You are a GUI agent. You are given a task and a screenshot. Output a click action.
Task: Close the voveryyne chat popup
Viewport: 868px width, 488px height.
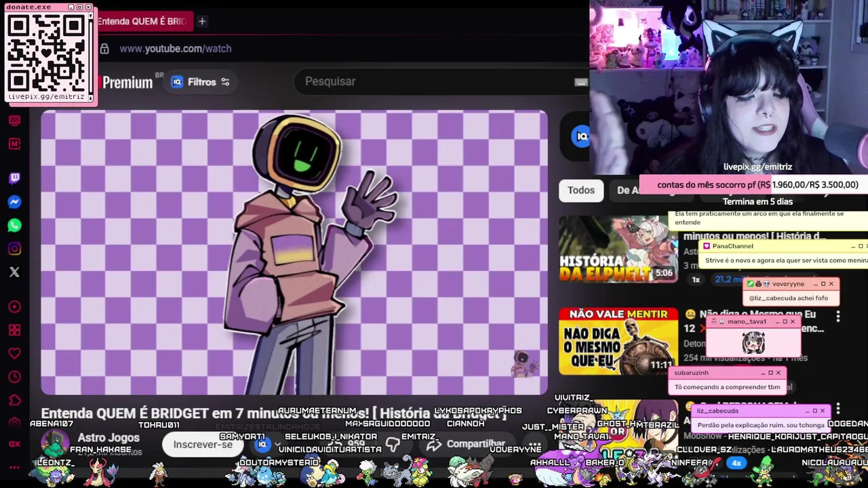click(831, 284)
